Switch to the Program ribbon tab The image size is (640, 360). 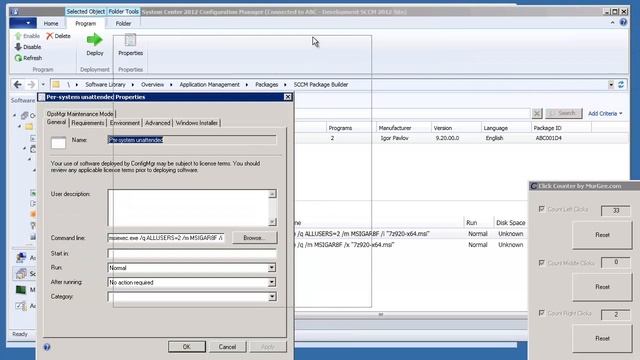point(85,24)
